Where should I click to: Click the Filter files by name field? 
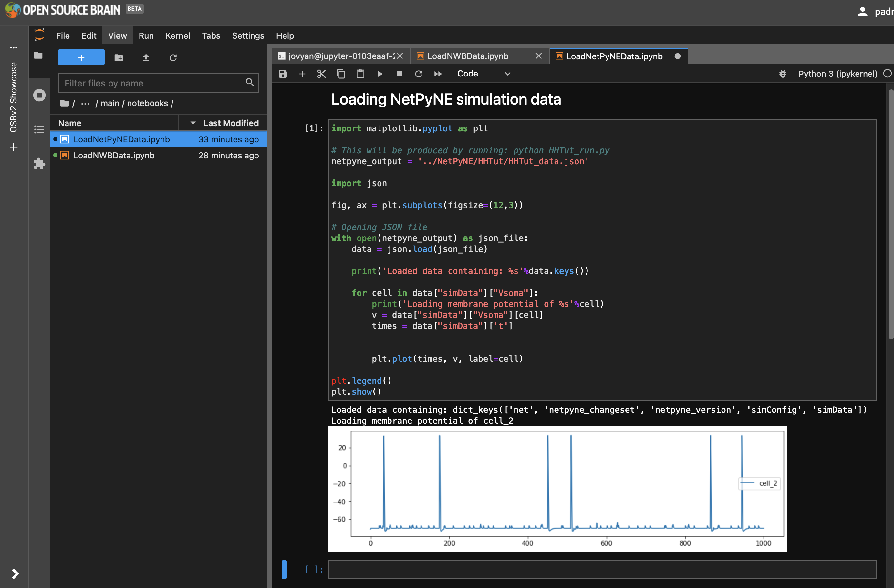pos(158,83)
